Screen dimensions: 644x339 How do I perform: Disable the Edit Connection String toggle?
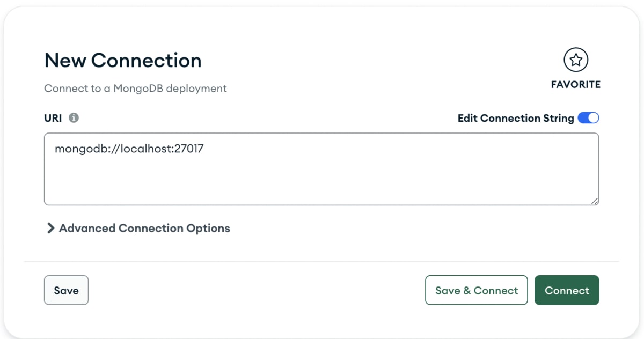point(588,118)
